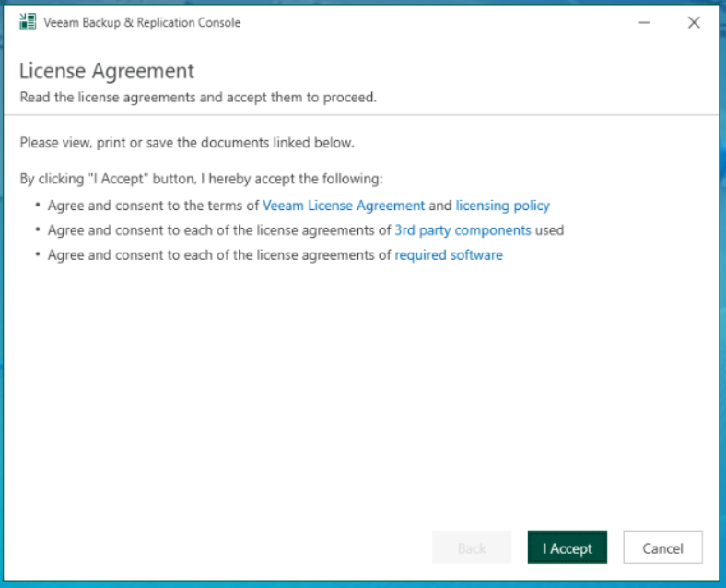Open the Veeam License Agreement link

click(344, 206)
